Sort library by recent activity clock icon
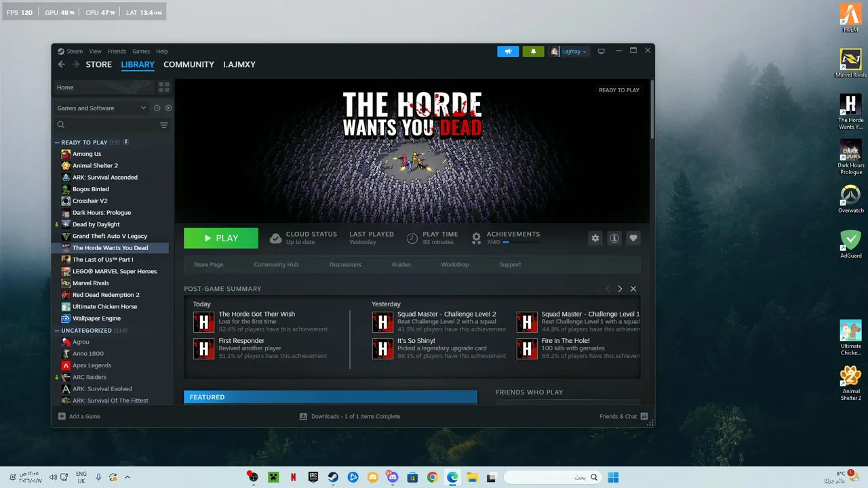Viewport: 868px width, 488px height. coord(157,108)
